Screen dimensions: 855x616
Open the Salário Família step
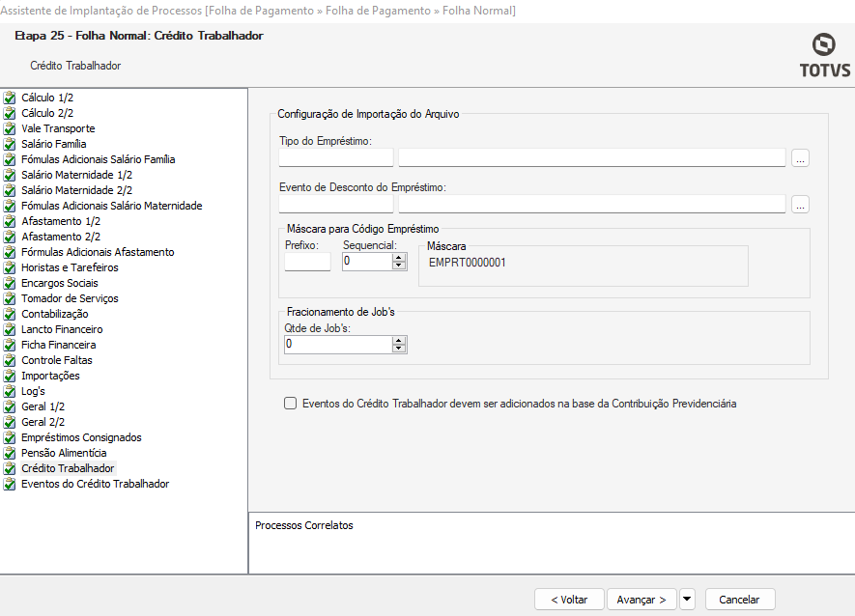(54, 144)
